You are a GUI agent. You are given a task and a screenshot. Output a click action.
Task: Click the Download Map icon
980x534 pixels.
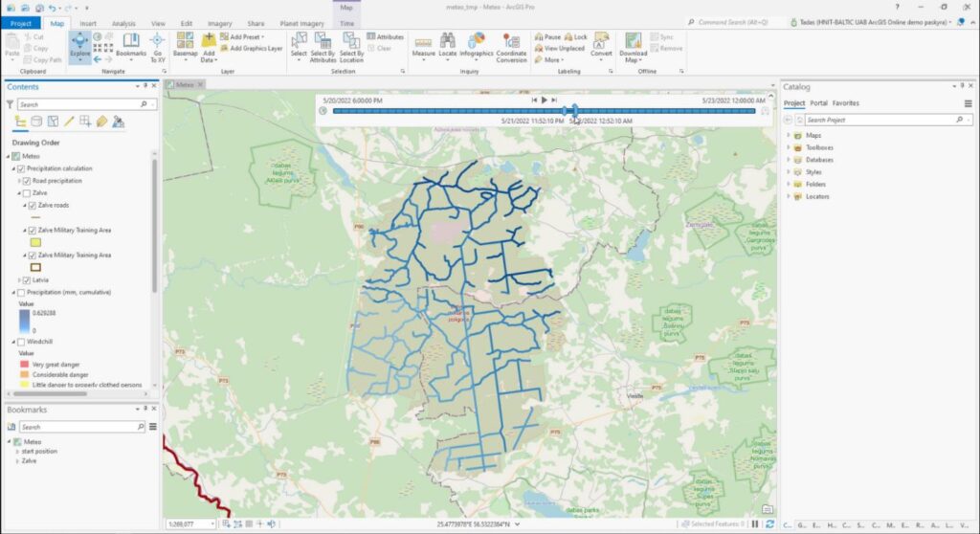pos(633,44)
